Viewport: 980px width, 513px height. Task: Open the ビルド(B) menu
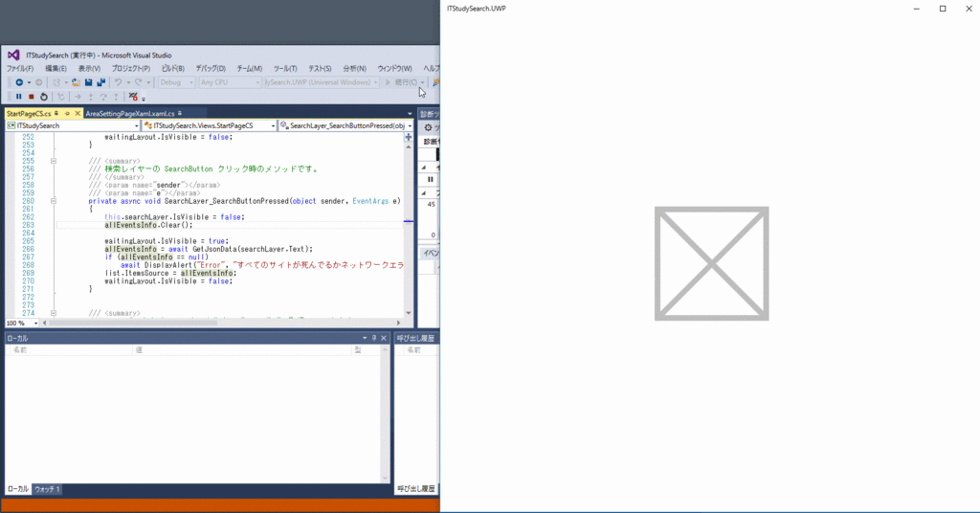(173, 68)
